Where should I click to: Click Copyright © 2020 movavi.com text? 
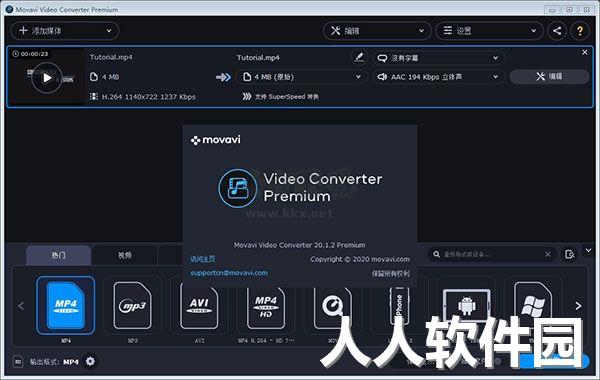click(x=360, y=259)
